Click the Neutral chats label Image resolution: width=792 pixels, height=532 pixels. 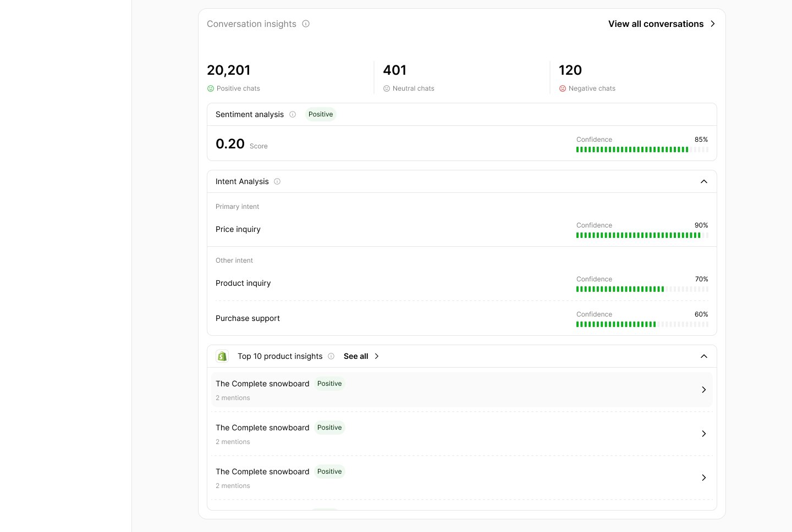click(x=414, y=88)
